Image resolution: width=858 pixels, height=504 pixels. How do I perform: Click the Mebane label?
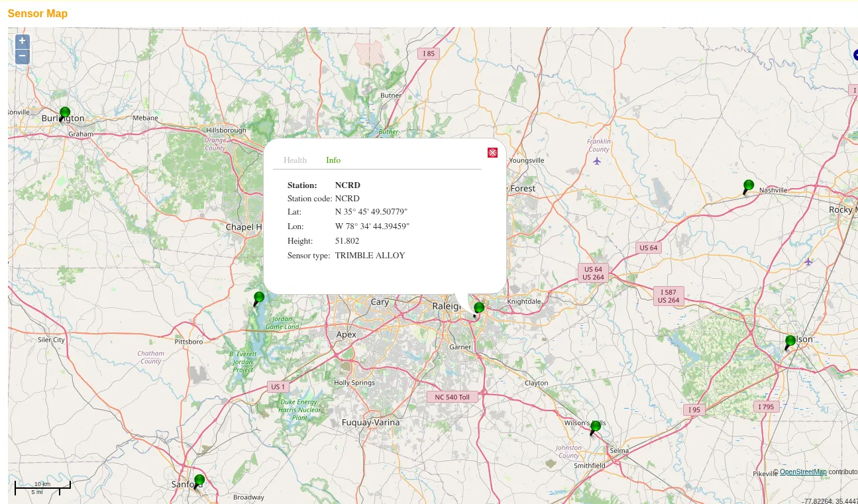click(x=145, y=118)
